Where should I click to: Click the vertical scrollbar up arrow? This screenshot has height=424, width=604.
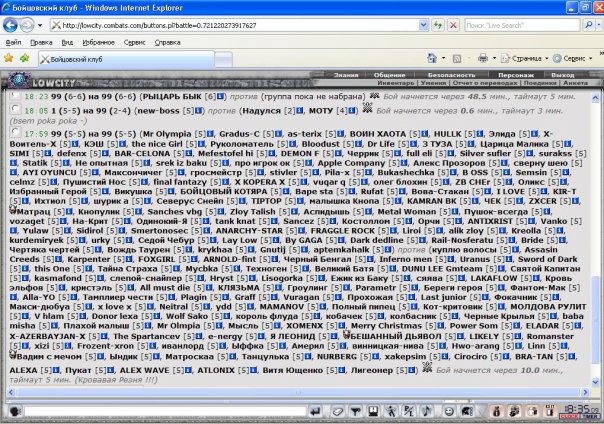click(x=596, y=98)
